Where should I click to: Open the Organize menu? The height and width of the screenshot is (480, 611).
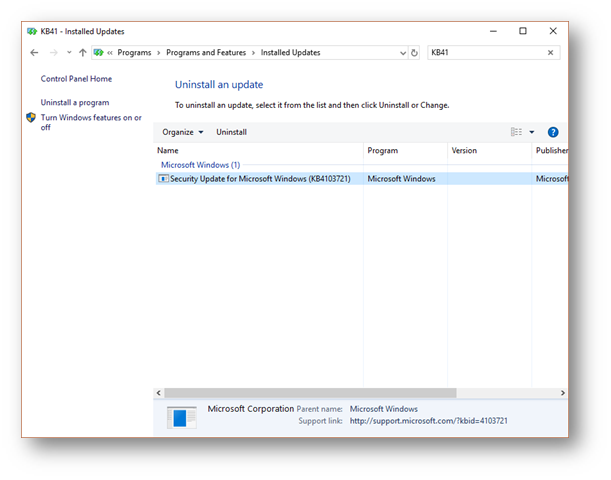pos(183,132)
